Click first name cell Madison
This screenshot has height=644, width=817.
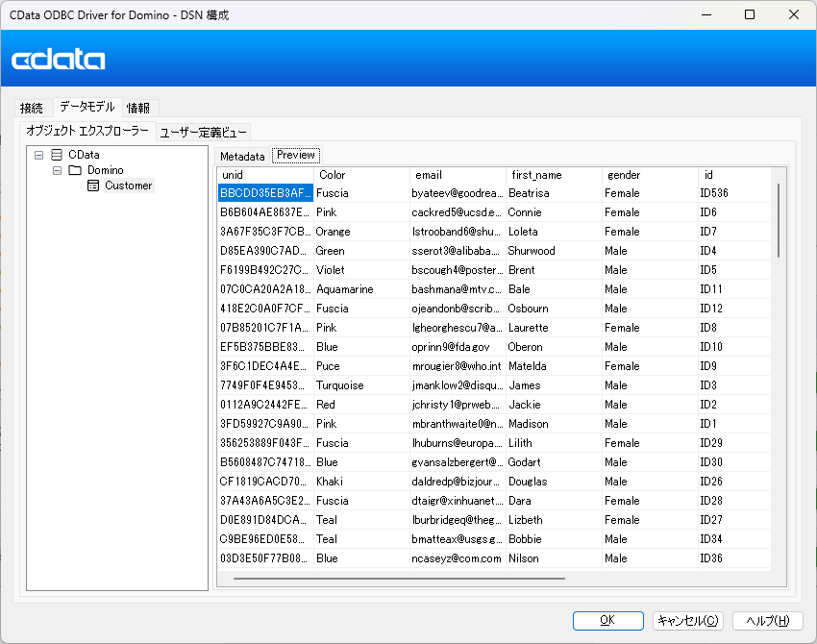point(554,424)
